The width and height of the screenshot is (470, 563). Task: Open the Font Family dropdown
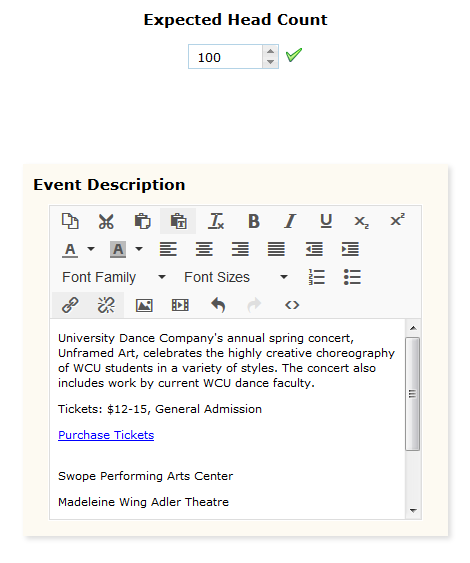[113, 277]
